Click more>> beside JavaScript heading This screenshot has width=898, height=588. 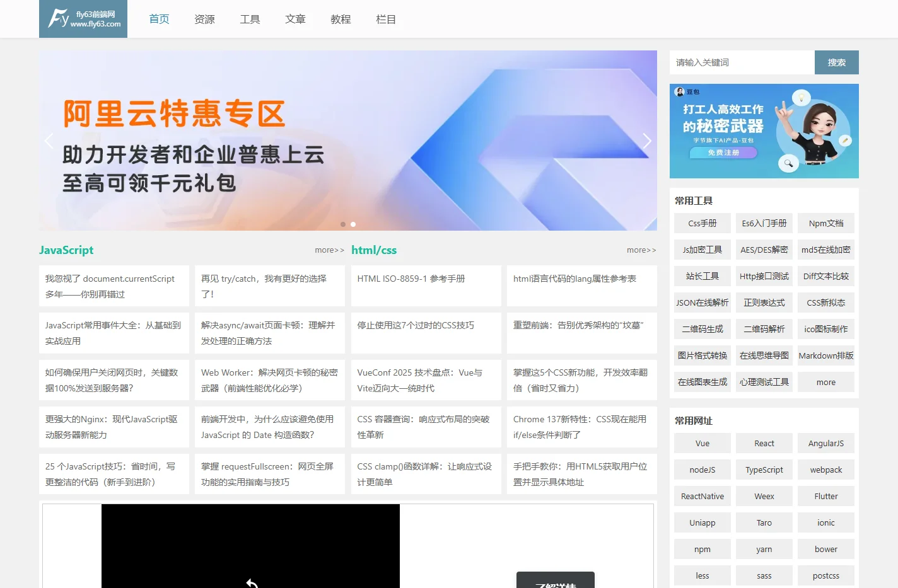(329, 250)
